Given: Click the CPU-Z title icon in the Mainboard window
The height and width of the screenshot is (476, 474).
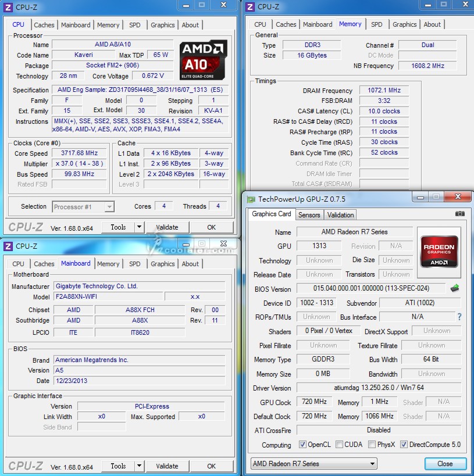Looking at the screenshot, I should 8,246.
